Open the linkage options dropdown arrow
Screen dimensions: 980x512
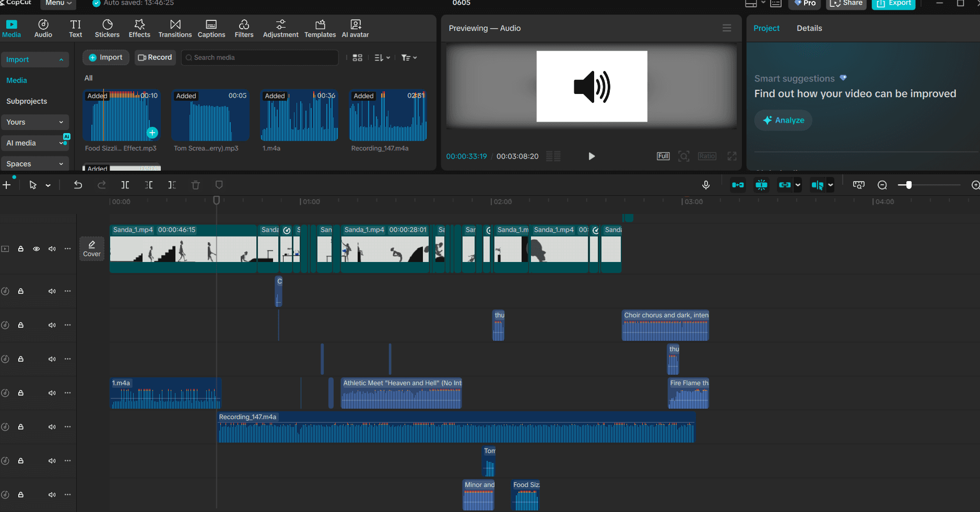(x=798, y=185)
